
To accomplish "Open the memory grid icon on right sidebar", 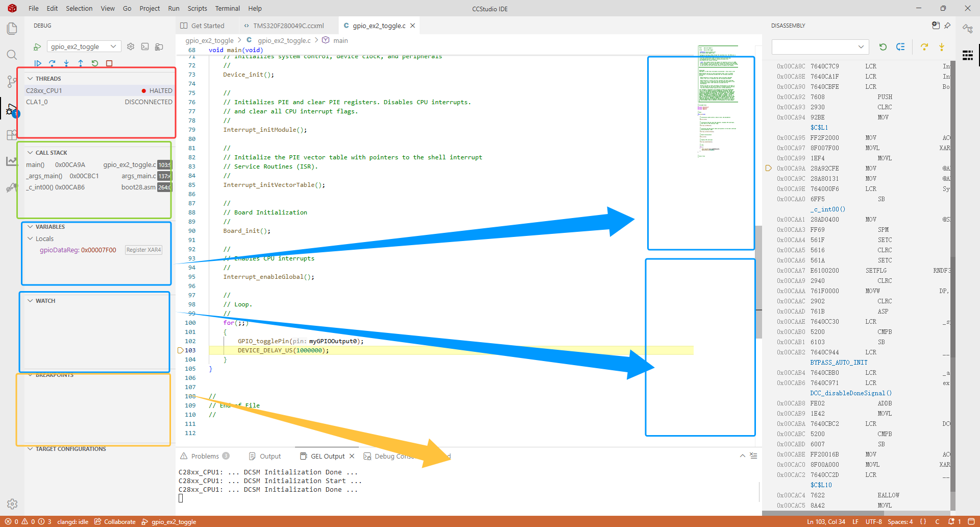I will [x=968, y=55].
